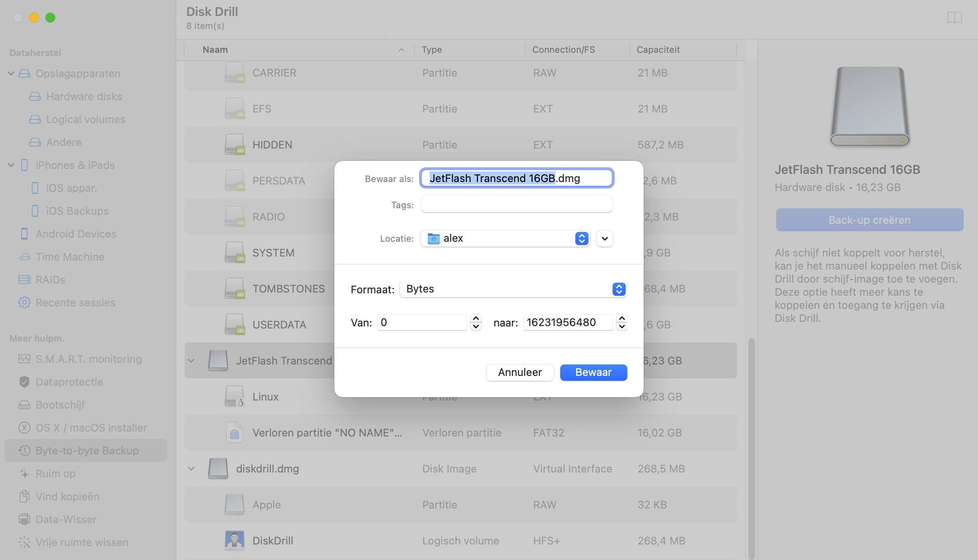The height and width of the screenshot is (560, 978).
Task: Click the Vind kopieën documents icon
Action: pos(25,497)
